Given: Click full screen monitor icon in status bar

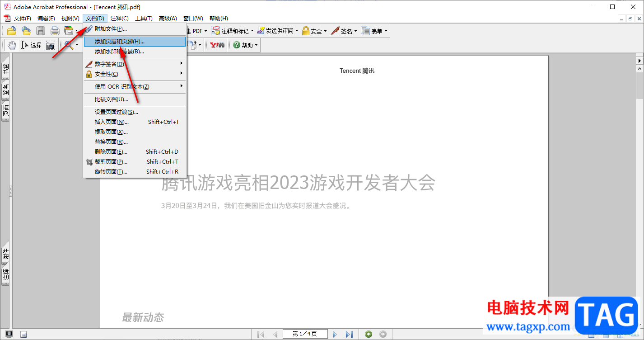Looking at the screenshot, I should coord(9,334).
